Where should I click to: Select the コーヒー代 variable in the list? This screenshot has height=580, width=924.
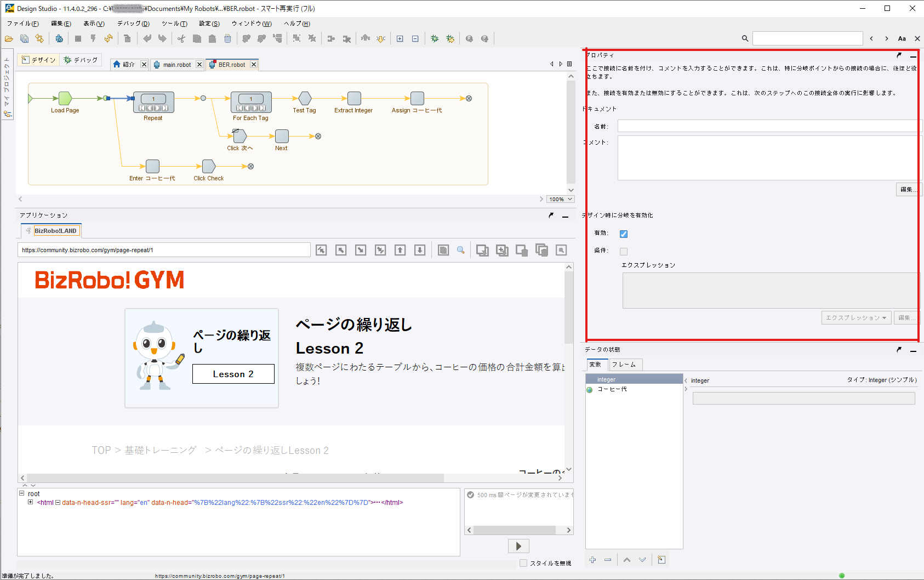click(634, 389)
